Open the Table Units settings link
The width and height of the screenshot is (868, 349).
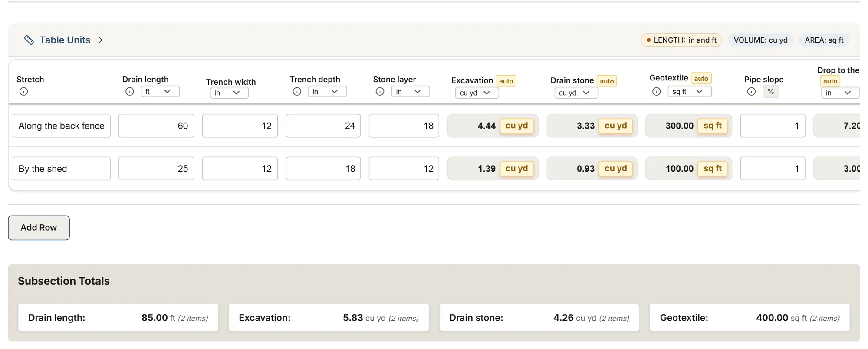(x=65, y=40)
